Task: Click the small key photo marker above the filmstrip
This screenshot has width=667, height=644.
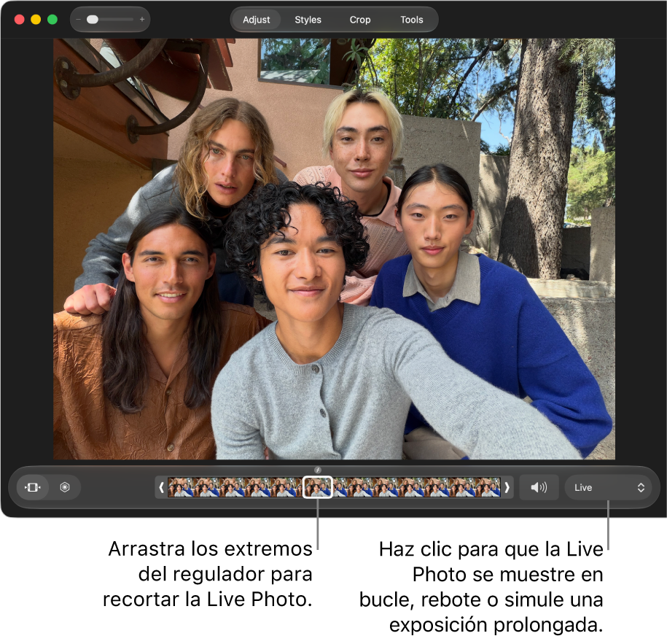Action: click(318, 470)
